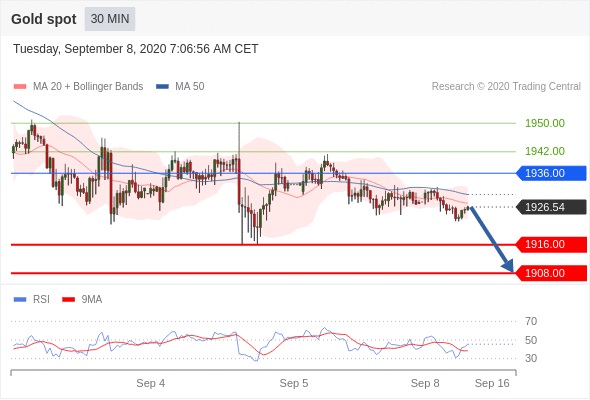
Task: Click the Research © 2020 Trading Central credit
Action: [x=506, y=87]
